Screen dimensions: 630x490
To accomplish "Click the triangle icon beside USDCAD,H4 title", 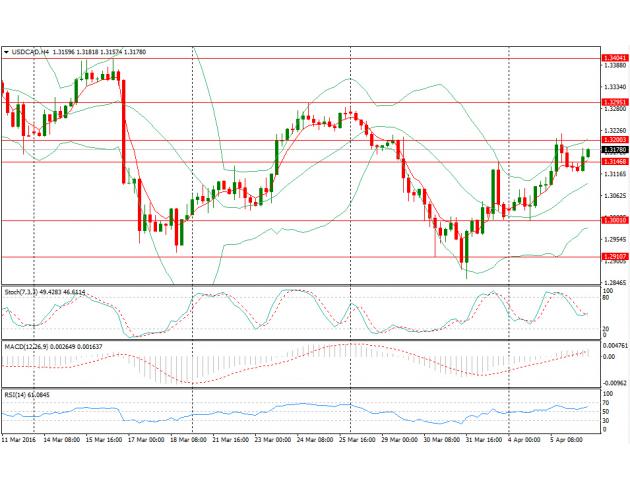I will coord(6,52).
